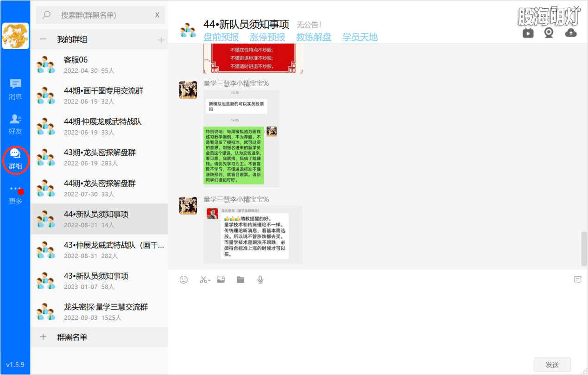Click 发送 to send the message
Image resolution: width=588 pixels, height=375 pixels.
(x=552, y=364)
